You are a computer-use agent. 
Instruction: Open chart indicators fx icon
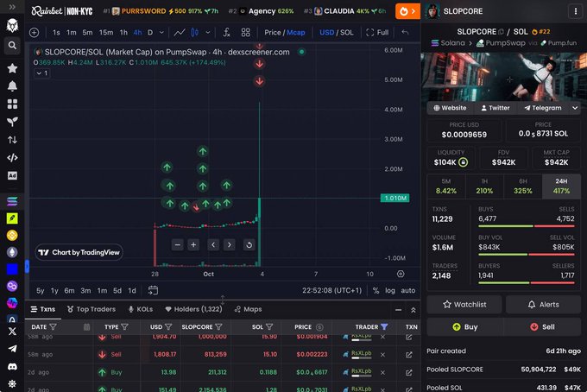[x=226, y=33]
